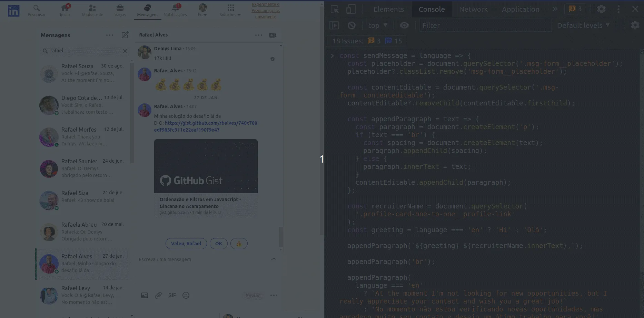Clear the console

pyautogui.click(x=351, y=25)
